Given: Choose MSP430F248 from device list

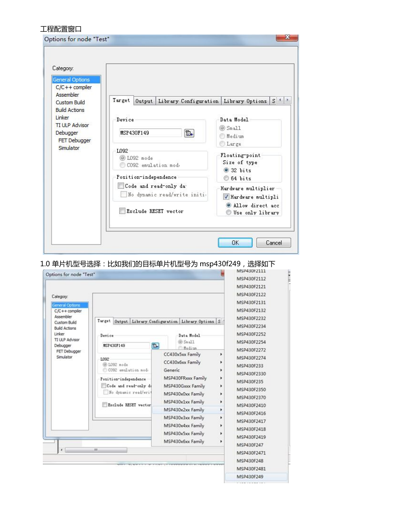Looking at the screenshot, I should coord(256,461).
